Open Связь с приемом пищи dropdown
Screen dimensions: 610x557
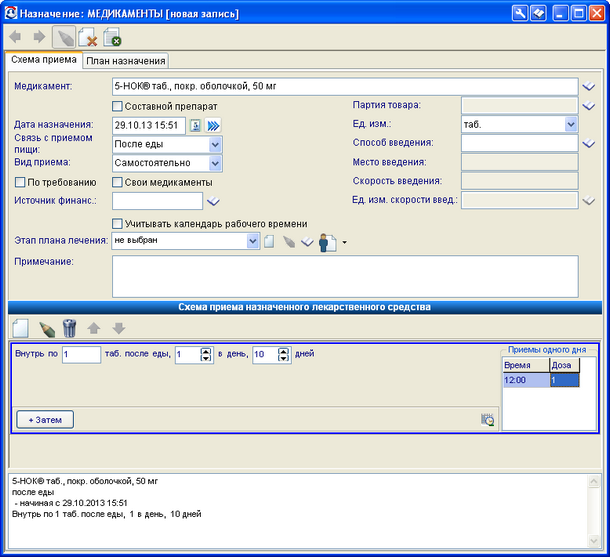(215, 145)
